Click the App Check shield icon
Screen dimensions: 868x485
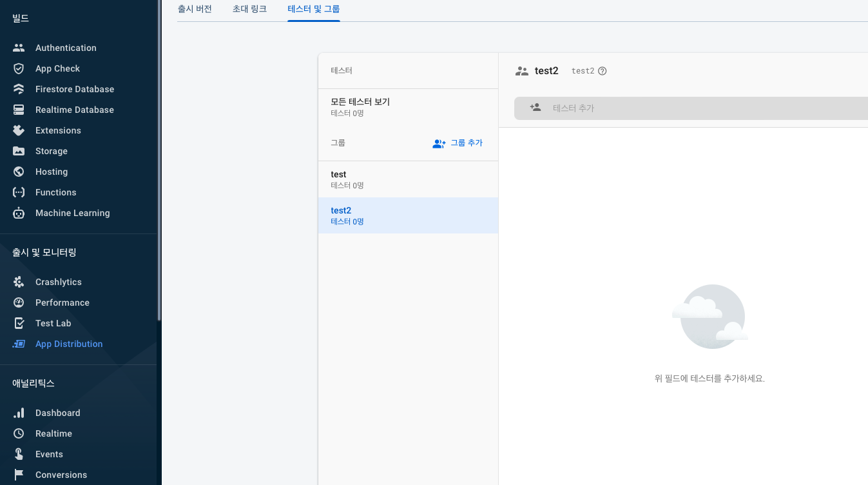point(19,68)
